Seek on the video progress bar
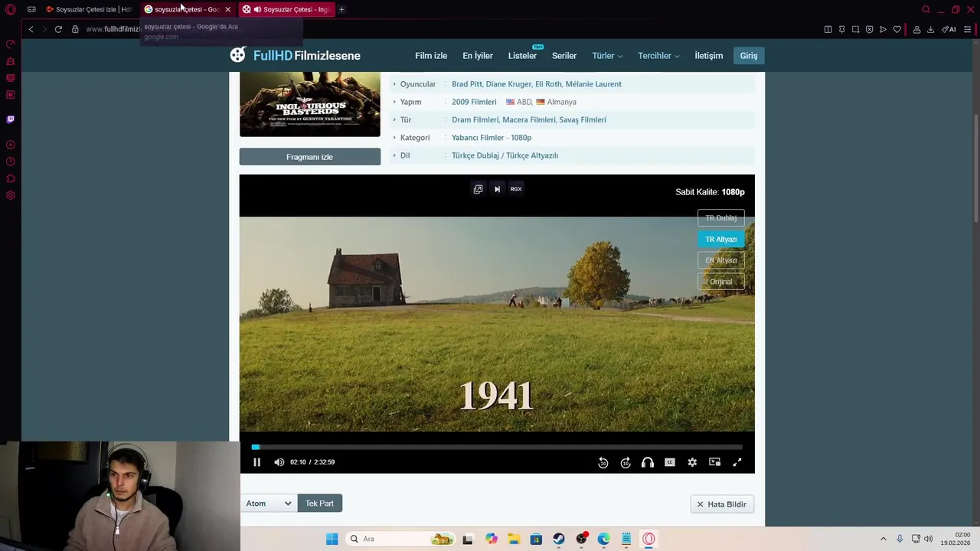The height and width of the screenshot is (551, 980). point(497,447)
